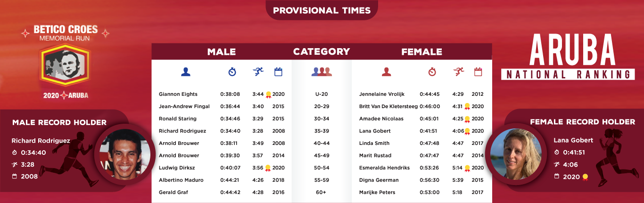Click the MALE table header

pos(222,52)
